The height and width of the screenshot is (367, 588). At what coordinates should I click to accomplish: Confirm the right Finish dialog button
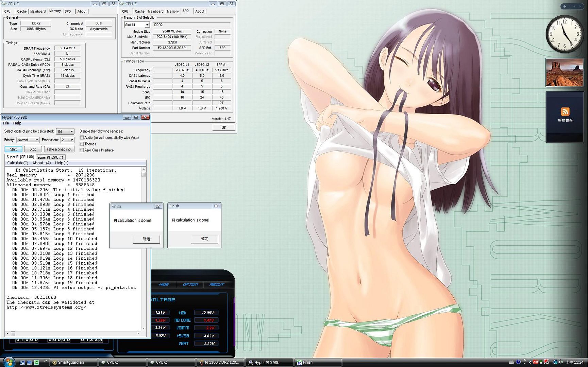pos(205,239)
